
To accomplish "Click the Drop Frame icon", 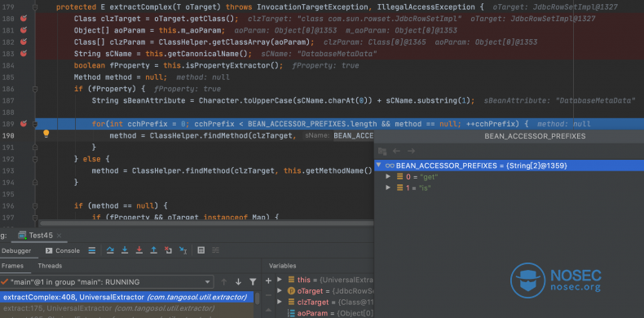I will 168,250.
